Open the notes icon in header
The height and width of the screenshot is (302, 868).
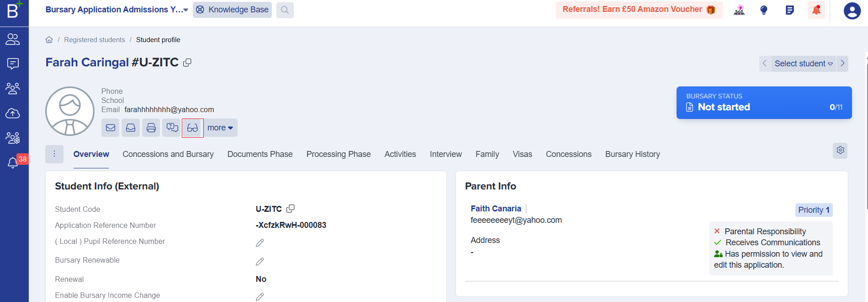coord(789,10)
